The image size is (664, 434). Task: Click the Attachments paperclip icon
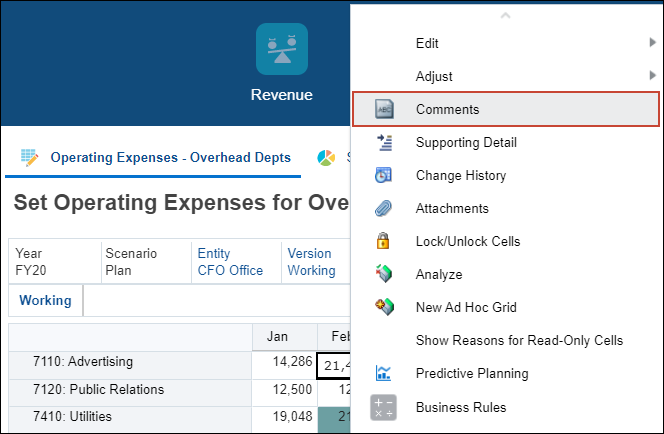(x=383, y=208)
